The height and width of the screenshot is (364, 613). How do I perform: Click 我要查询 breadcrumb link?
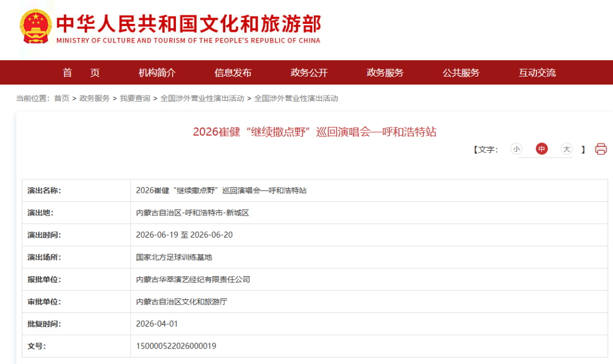point(135,98)
